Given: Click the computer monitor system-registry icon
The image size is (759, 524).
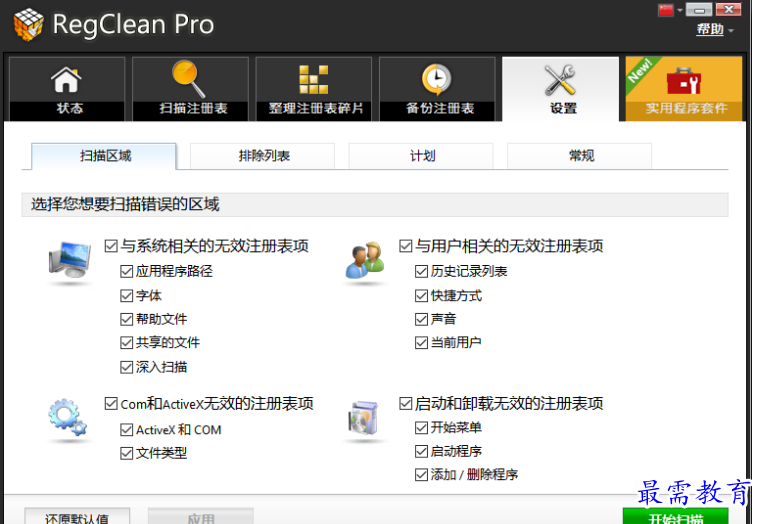Looking at the screenshot, I should tap(70, 261).
